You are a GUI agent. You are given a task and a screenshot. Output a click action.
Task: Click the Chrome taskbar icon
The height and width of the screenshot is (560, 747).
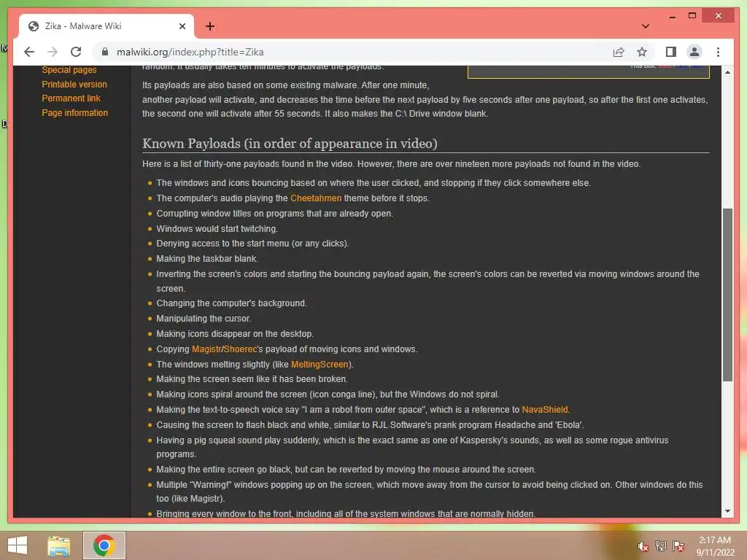pos(104,545)
